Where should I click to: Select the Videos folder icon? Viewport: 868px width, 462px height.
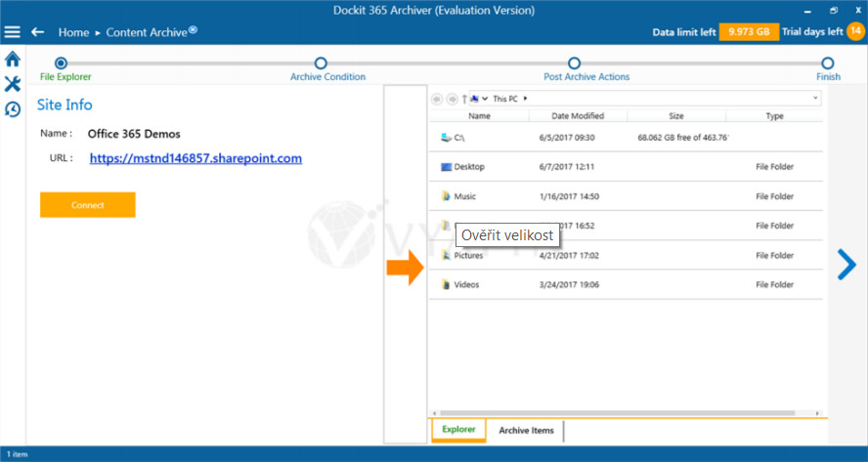[x=446, y=284]
